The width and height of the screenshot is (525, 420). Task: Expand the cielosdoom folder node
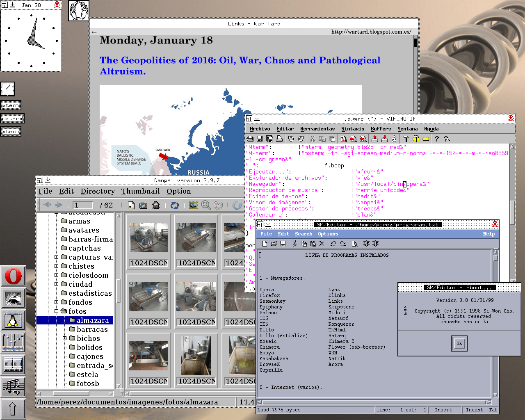pos(57,275)
